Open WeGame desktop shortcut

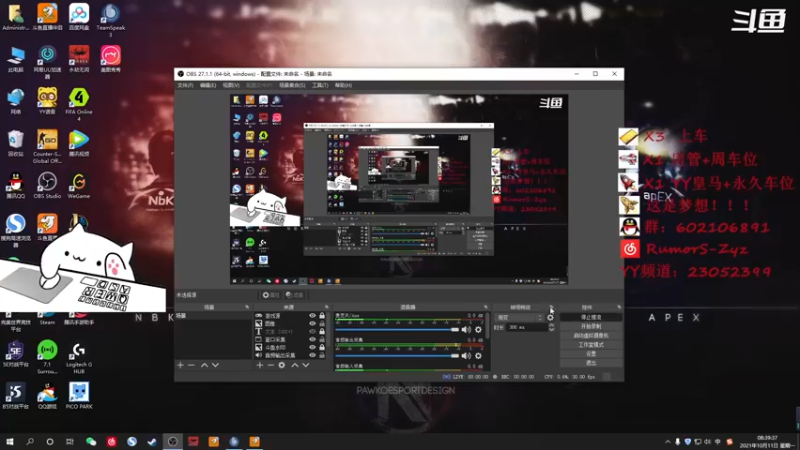pyautogui.click(x=79, y=185)
